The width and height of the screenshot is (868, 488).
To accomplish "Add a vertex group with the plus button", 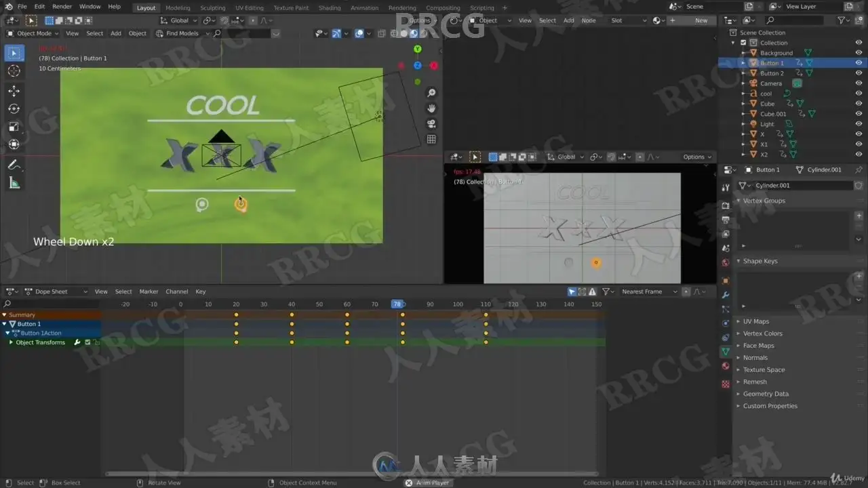I will coord(859,216).
